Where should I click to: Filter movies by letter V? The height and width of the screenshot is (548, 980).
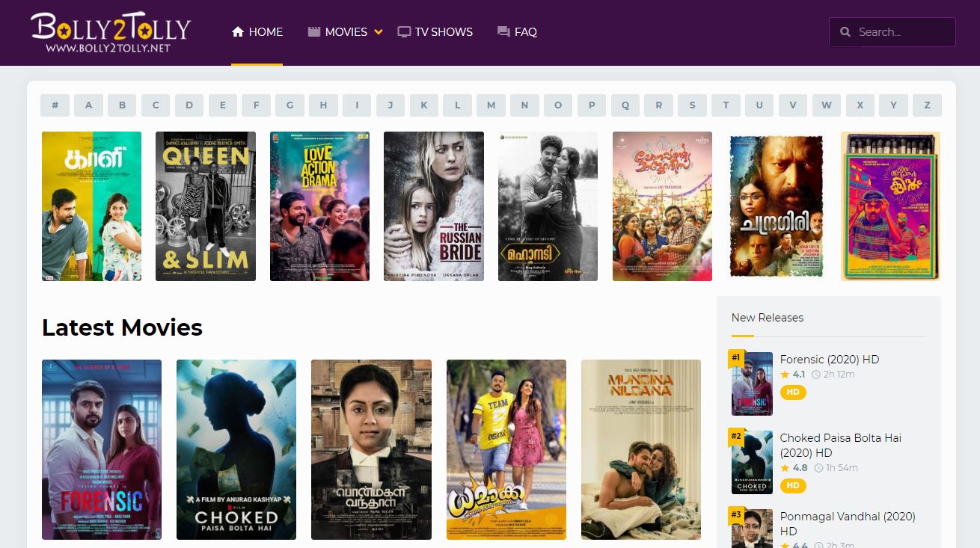tap(793, 105)
